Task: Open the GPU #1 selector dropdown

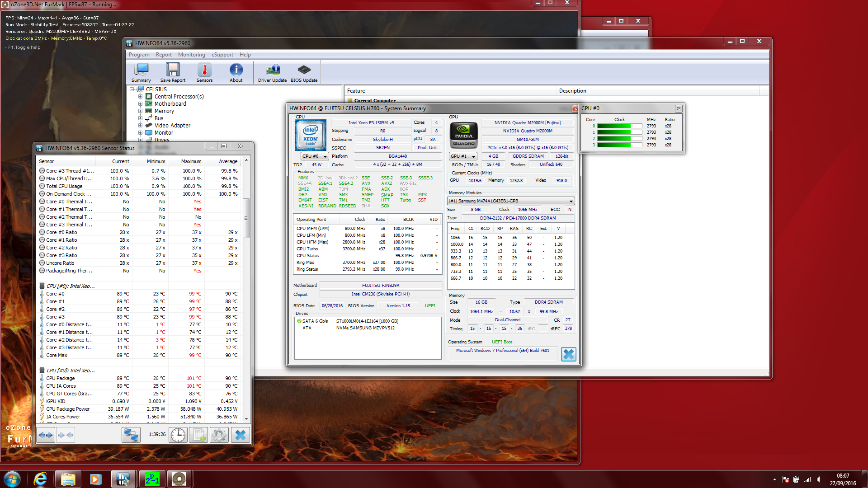Action: (x=463, y=156)
